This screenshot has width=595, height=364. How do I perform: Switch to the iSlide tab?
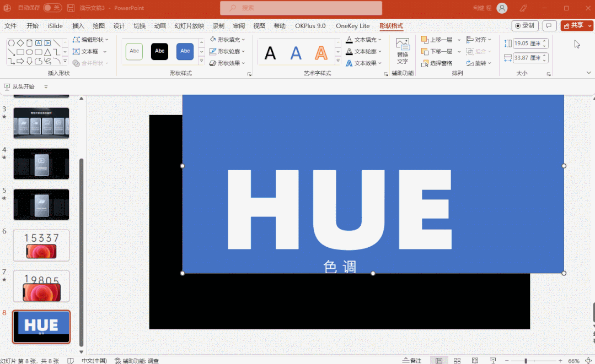click(55, 26)
